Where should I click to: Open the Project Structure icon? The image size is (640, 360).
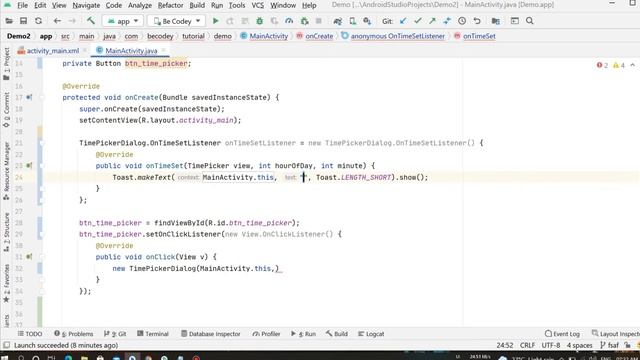496,21
